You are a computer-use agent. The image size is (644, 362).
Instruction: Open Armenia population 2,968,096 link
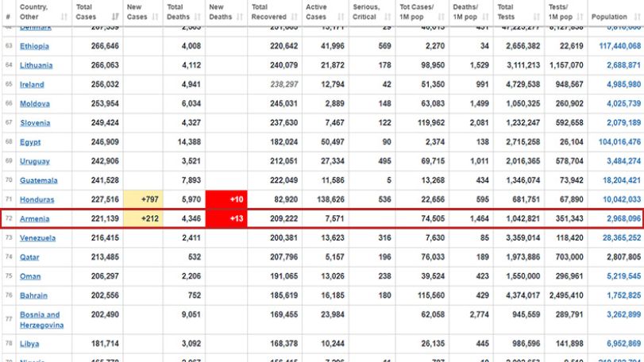pyautogui.click(x=623, y=219)
